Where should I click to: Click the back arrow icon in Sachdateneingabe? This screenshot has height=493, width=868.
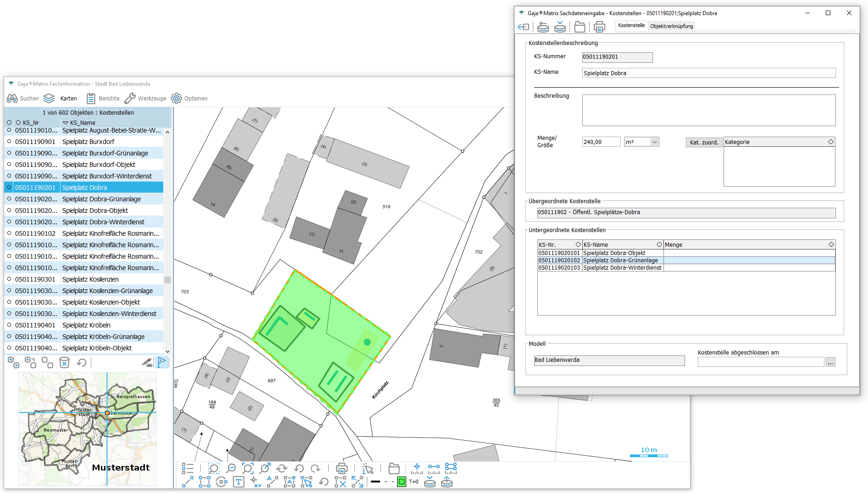[523, 27]
